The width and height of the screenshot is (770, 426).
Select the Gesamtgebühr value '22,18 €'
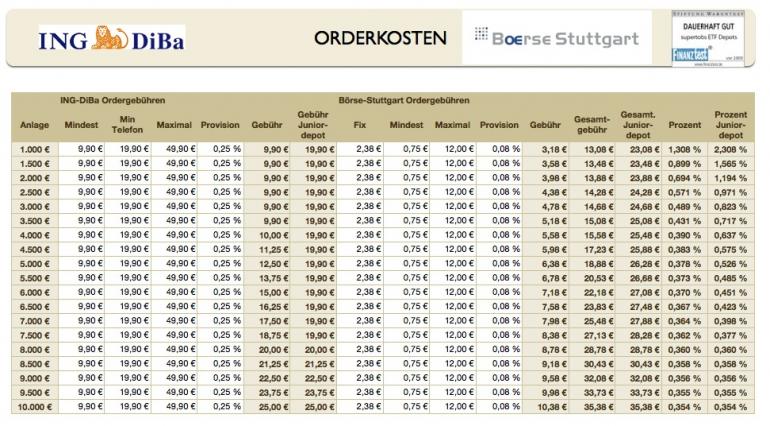click(x=599, y=292)
